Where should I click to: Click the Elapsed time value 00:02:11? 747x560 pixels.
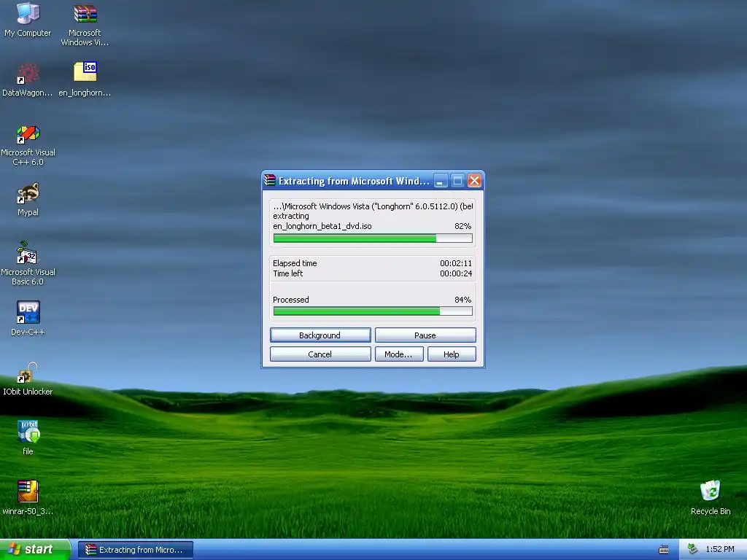pyautogui.click(x=456, y=263)
